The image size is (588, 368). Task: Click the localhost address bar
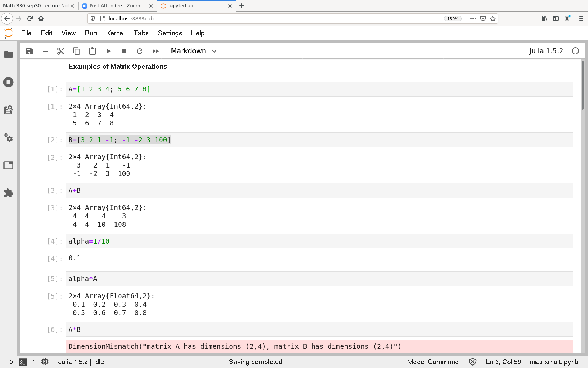point(273,19)
